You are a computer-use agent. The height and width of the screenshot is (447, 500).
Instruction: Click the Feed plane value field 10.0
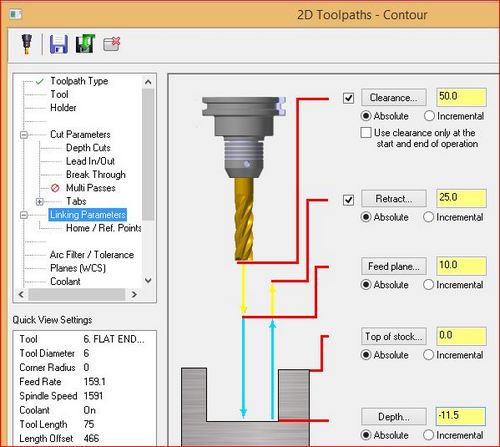coord(461,266)
